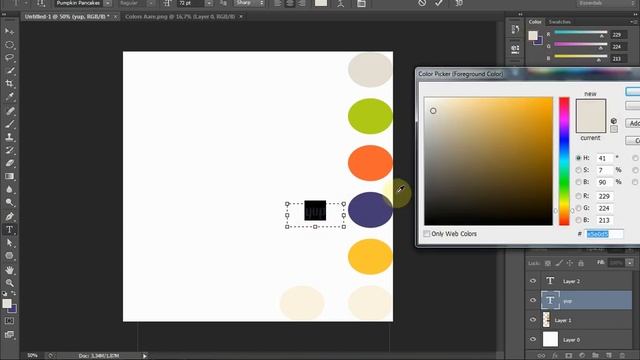Select the Zoom tool in the toolbox
This screenshot has width=640, height=360.
click(9, 282)
